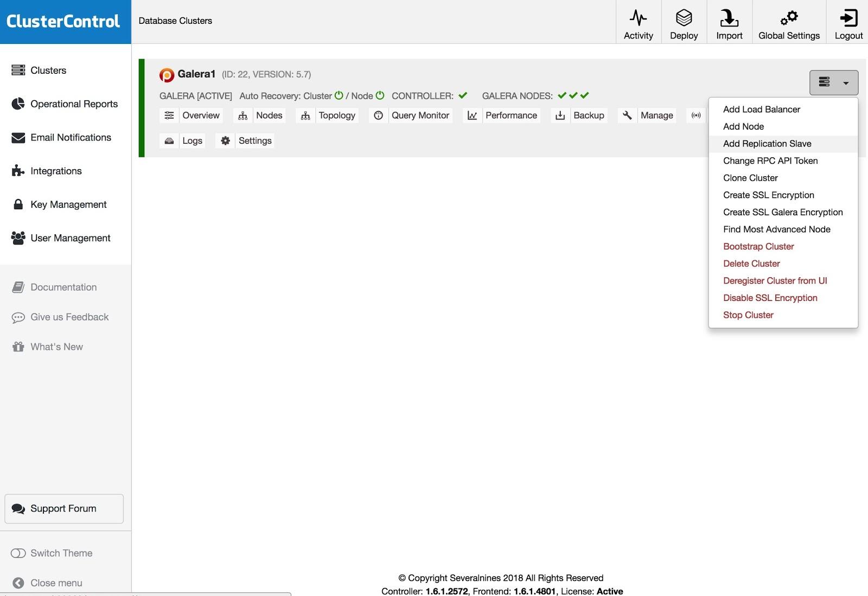
Task: Click the broadcast signal icon beside Manage
Action: pos(696,116)
